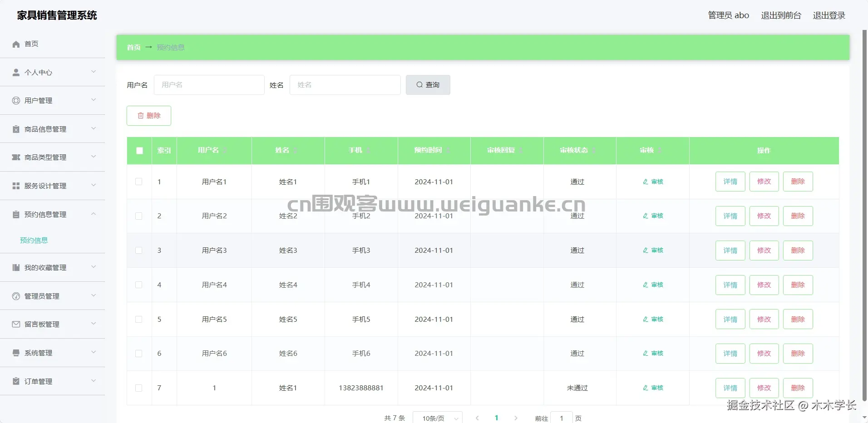Click the 系统管理 sidebar icon
This screenshot has height=423, width=868.
16,353
